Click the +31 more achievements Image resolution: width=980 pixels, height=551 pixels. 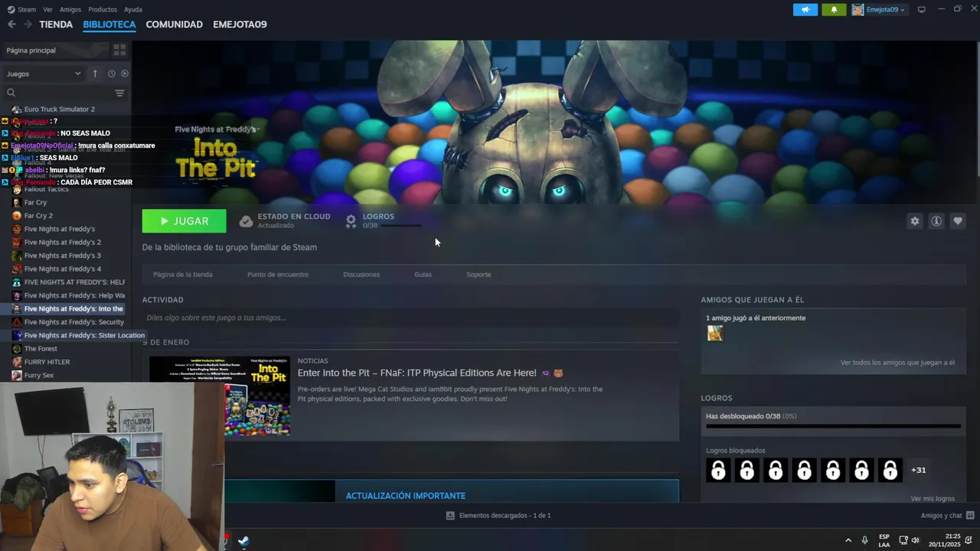click(918, 470)
